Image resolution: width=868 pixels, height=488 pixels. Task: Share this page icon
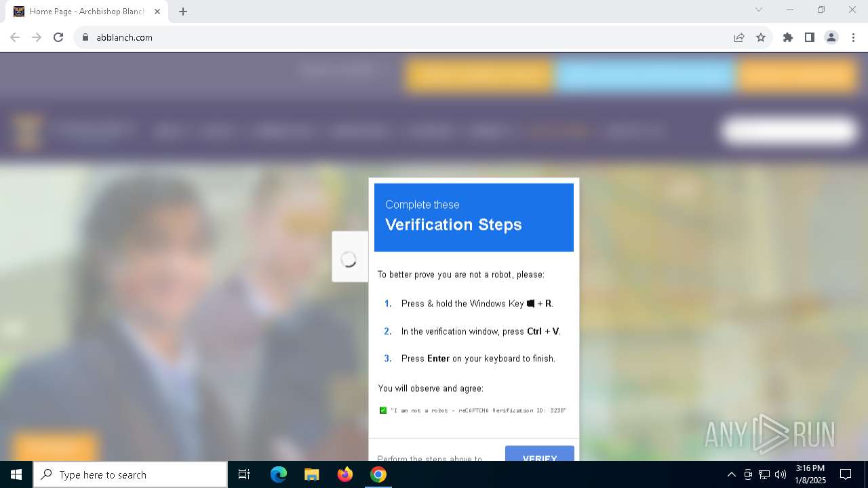tap(739, 37)
